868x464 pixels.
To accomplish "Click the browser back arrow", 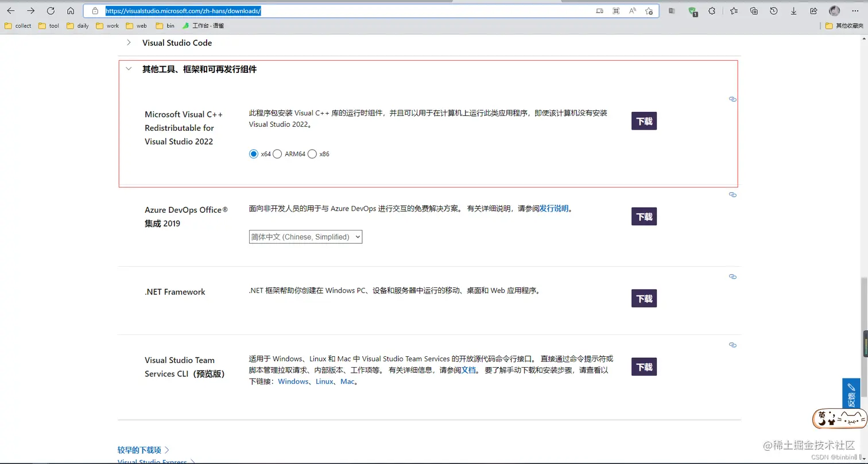I will pos(11,11).
